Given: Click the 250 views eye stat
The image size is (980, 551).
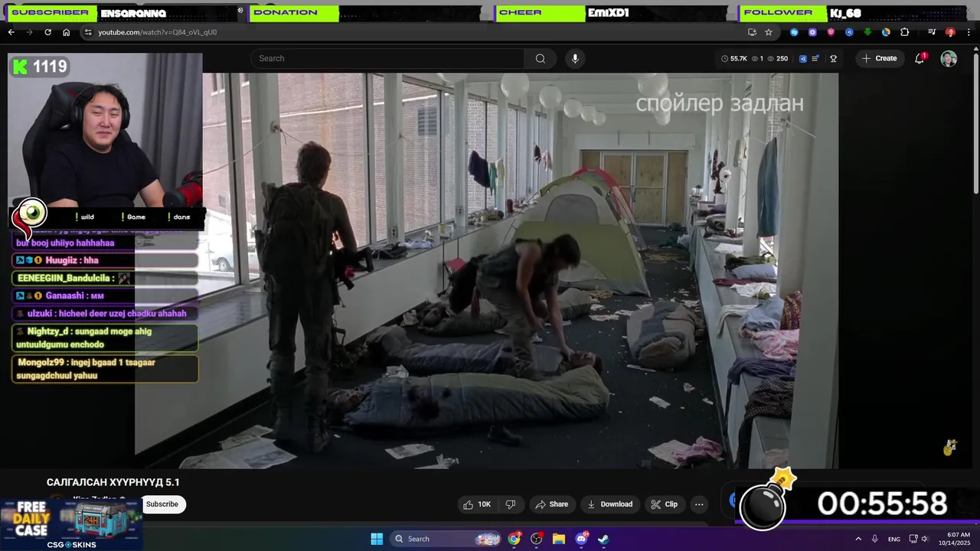Looking at the screenshot, I should pos(777,58).
